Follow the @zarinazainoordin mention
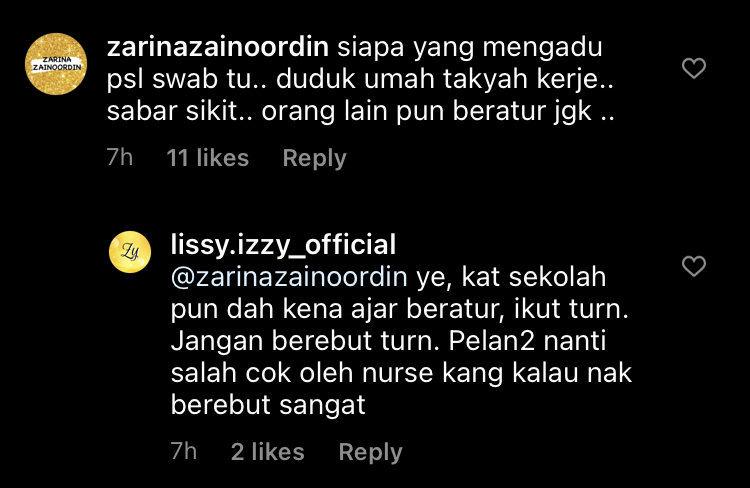Screen dimensions: 750x488 click(289, 277)
